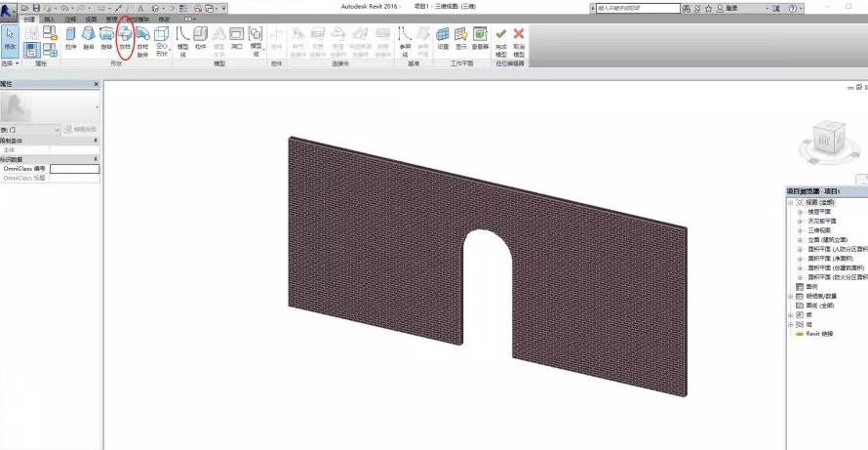Open the 注释 ribbon tab
This screenshot has width=868, height=450.
coord(70,19)
